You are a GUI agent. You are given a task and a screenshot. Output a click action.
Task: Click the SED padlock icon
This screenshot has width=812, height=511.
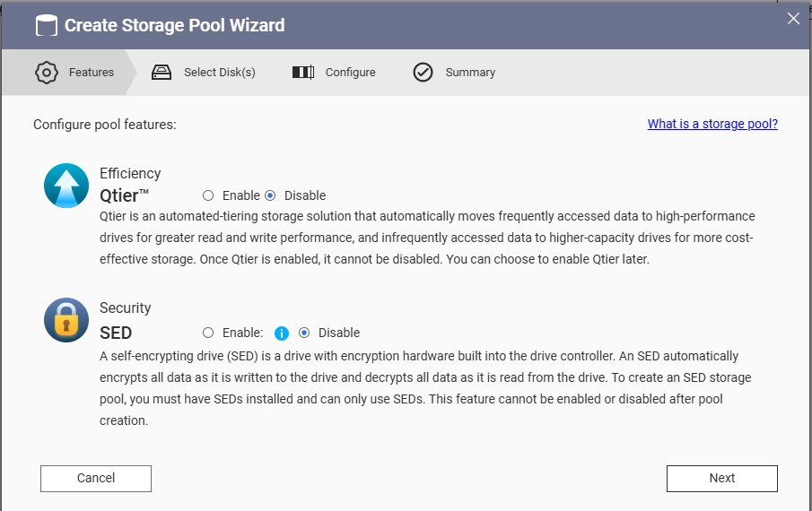[66, 320]
